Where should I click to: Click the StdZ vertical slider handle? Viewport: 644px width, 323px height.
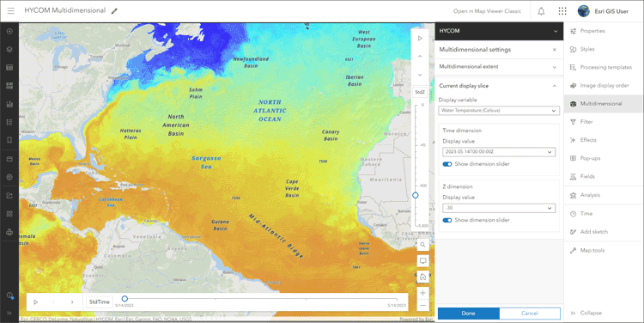416,195
